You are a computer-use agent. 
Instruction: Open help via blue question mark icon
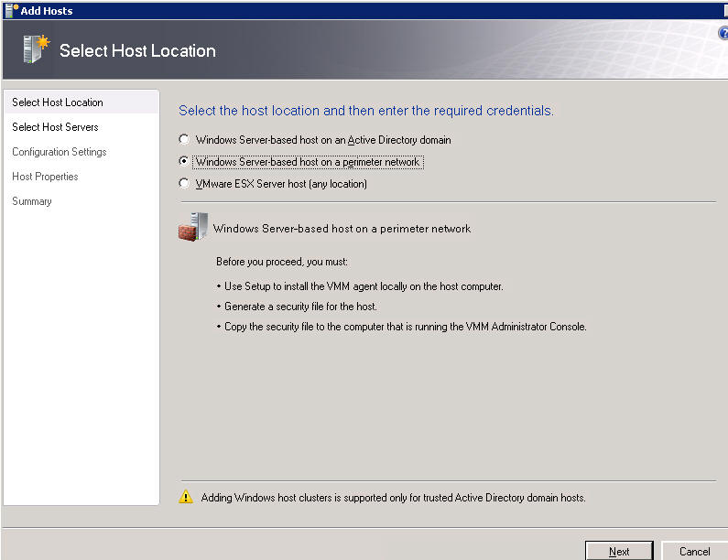723,33
